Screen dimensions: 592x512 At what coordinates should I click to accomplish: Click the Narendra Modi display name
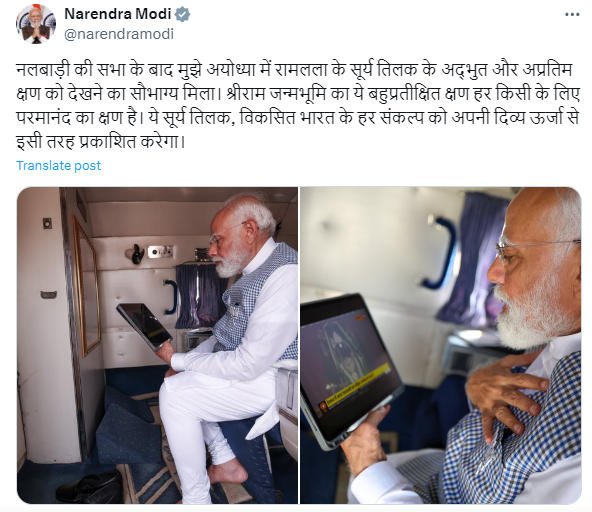pos(117,14)
